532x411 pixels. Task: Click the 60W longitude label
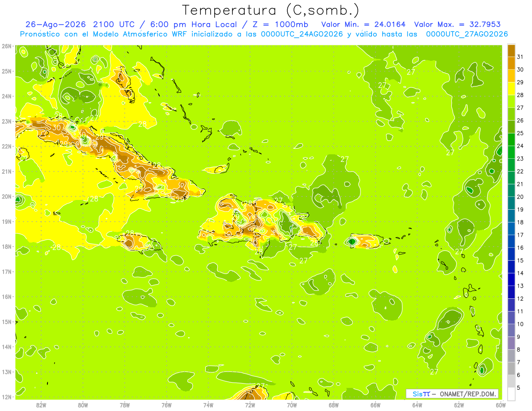[501, 405]
